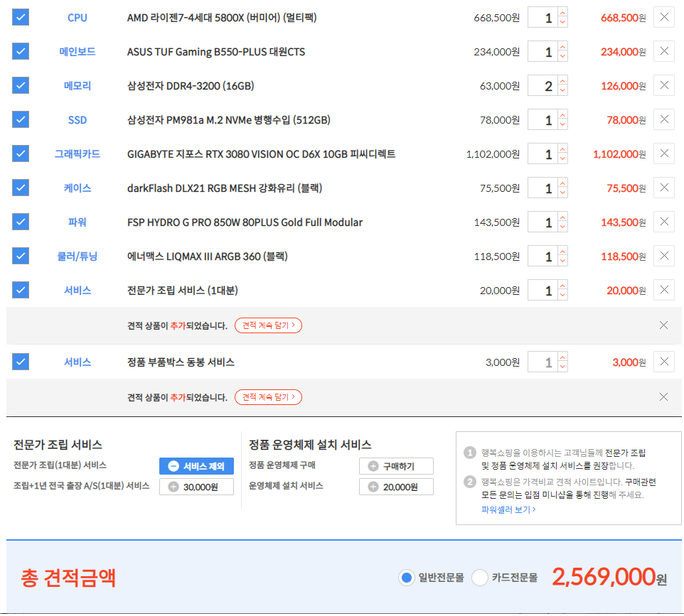Decrease 메모리 quantity with down arrow
Image resolution: width=684 pixels, height=616 pixels.
pos(562,91)
